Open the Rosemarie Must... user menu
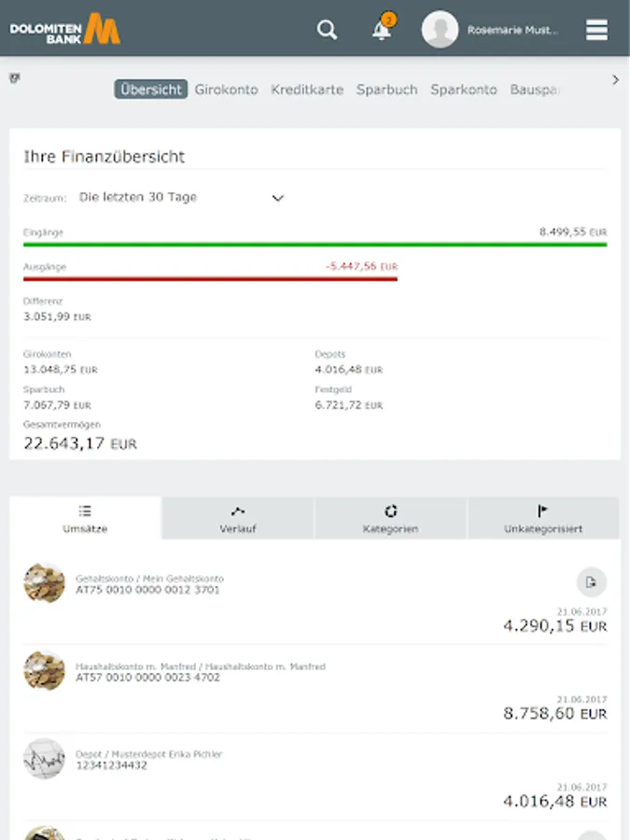This screenshot has height=840, width=630. (x=512, y=31)
